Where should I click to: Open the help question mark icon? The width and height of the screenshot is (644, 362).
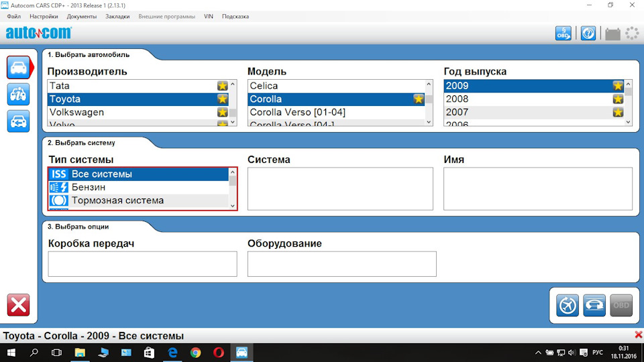(x=588, y=34)
